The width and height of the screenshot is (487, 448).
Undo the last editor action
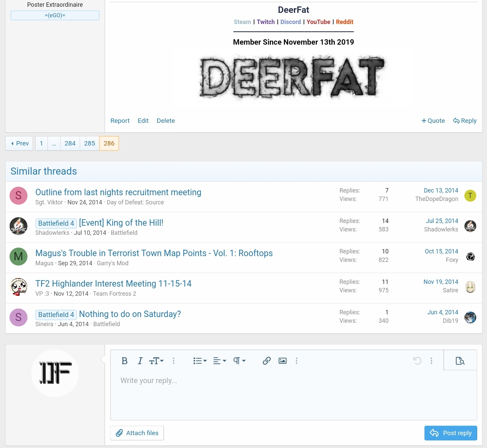[417, 361]
